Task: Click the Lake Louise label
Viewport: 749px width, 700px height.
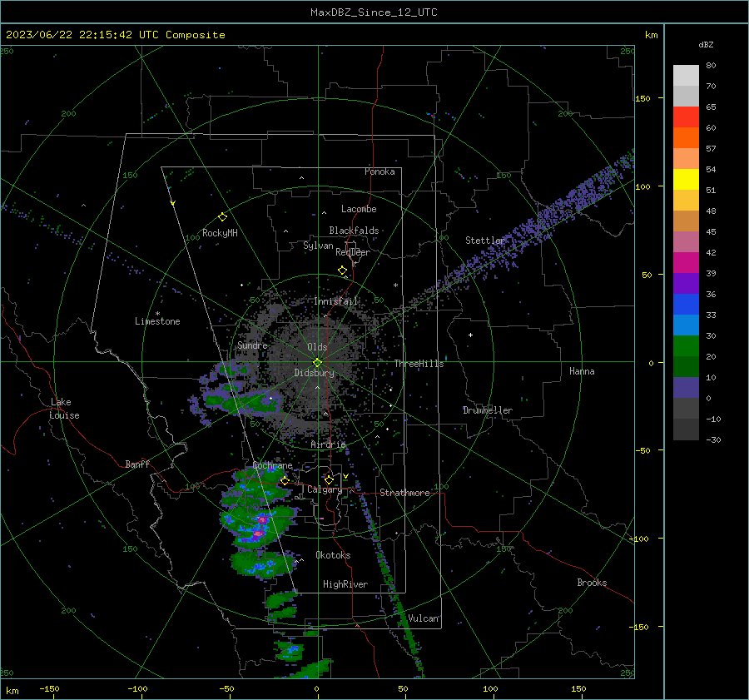Action: pos(64,409)
